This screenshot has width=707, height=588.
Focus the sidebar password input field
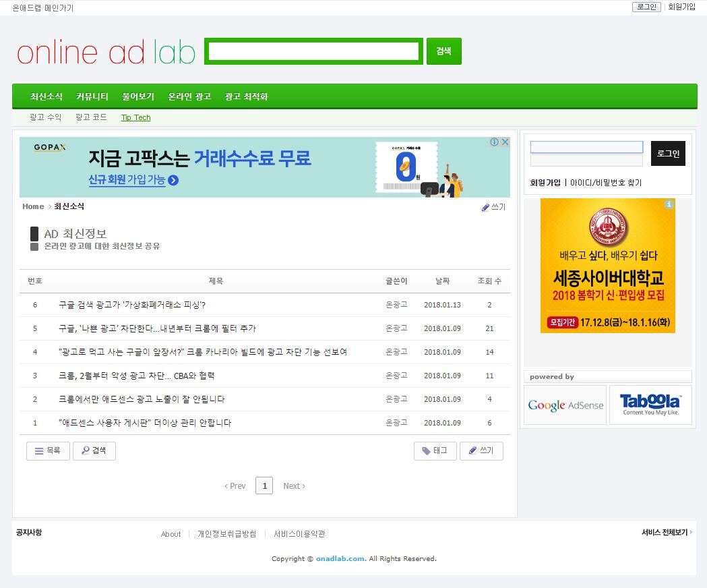coord(586,160)
